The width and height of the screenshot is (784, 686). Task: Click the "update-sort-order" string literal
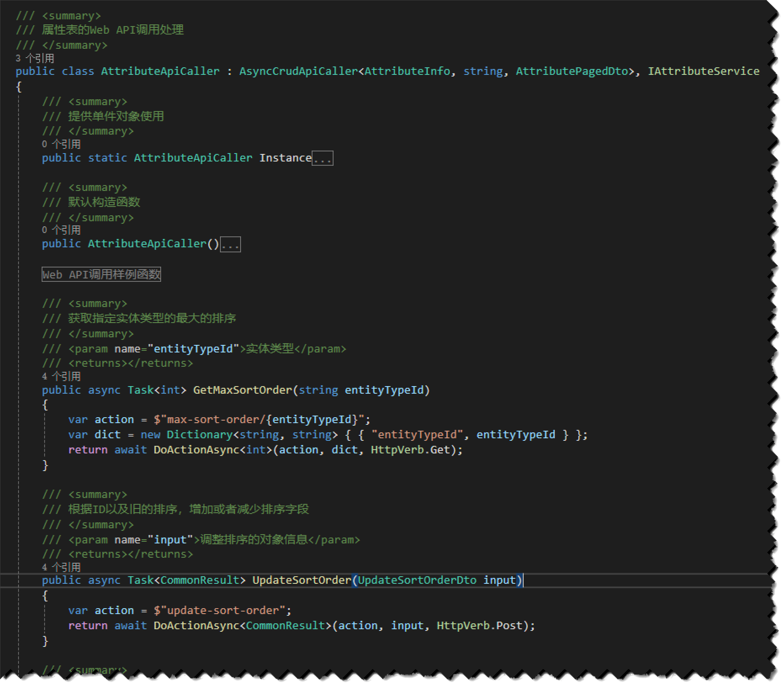coord(222,611)
